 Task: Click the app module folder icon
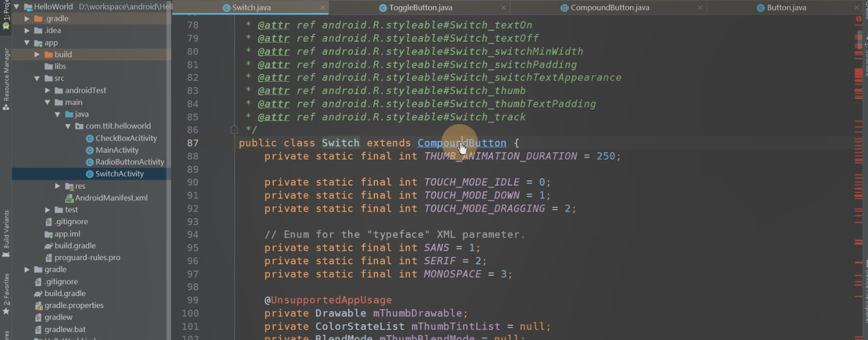pyautogui.click(x=38, y=43)
